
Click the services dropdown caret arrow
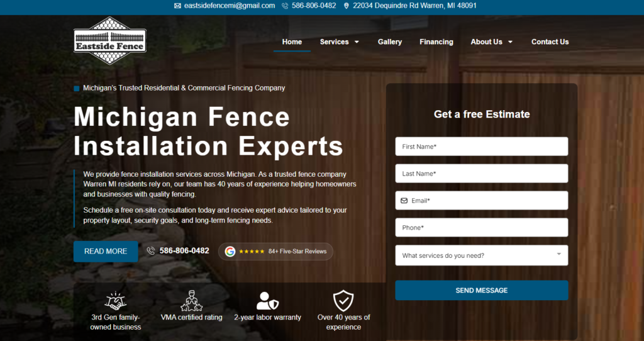(x=559, y=254)
